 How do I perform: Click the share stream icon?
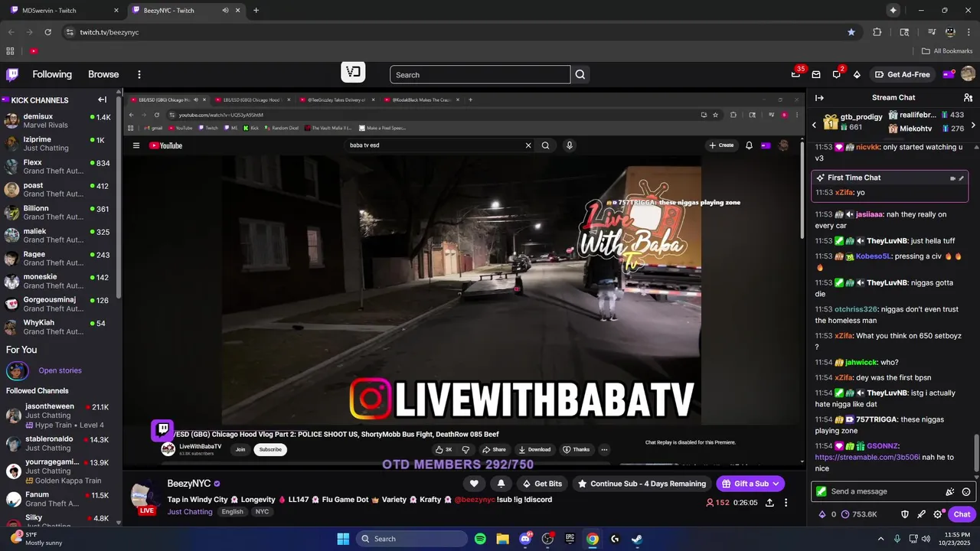(769, 503)
